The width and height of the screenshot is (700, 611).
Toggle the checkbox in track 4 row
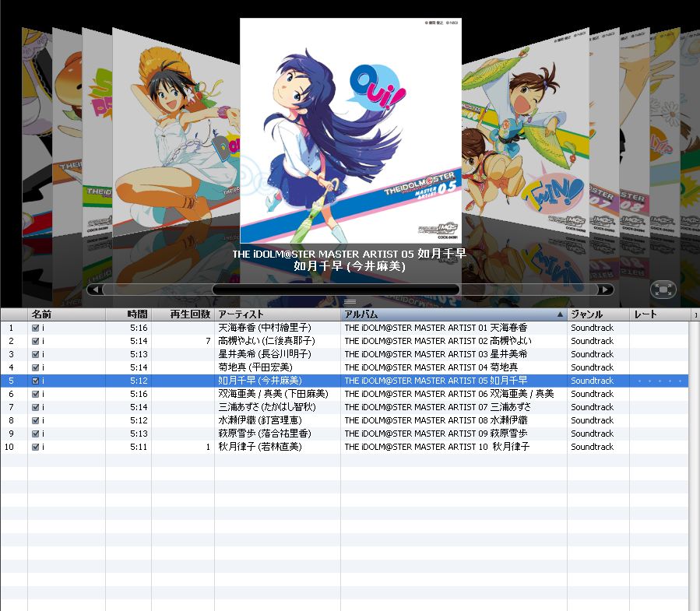[x=36, y=367]
